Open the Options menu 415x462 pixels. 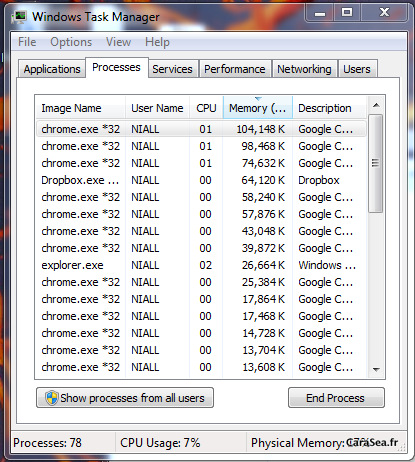click(71, 42)
